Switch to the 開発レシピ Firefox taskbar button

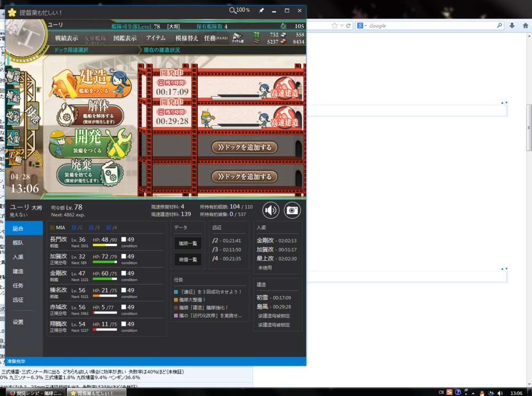click(x=35, y=393)
